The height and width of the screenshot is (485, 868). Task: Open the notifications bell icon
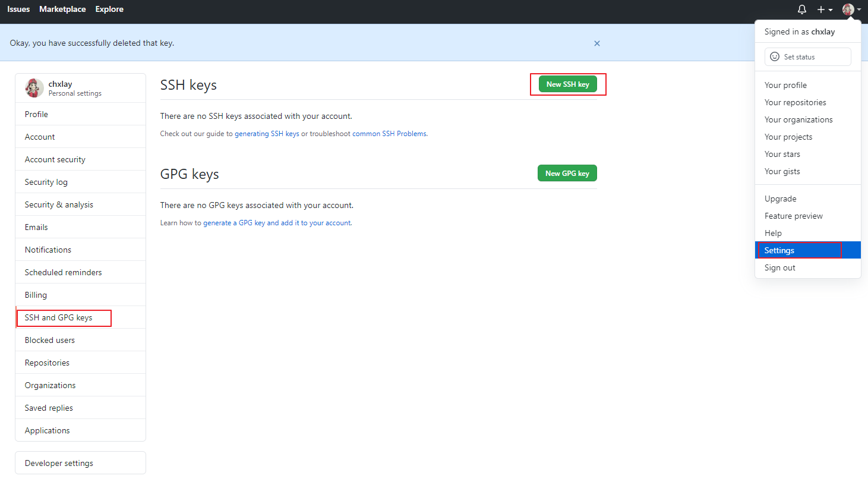pos(801,10)
